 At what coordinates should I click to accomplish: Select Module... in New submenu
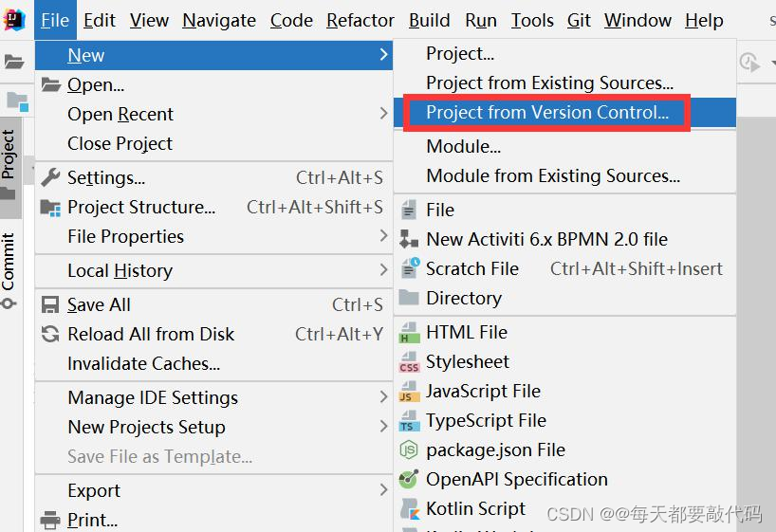[x=564, y=146]
